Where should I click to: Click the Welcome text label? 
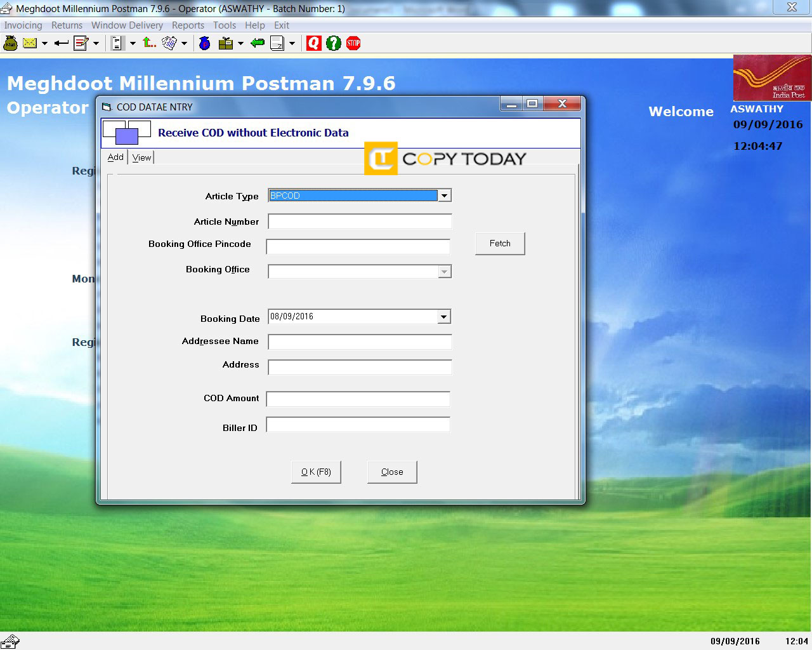[x=681, y=112]
